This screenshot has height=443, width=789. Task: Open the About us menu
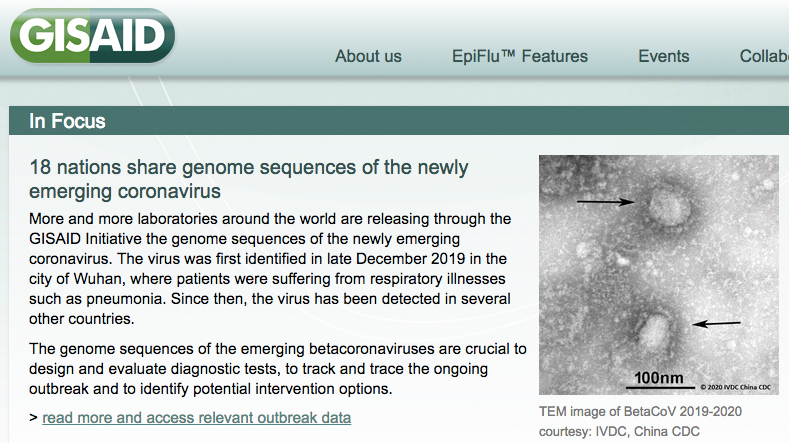tap(368, 56)
